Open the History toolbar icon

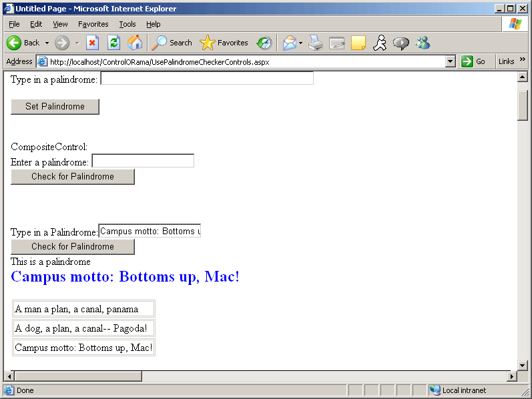[x=264, y=43]
